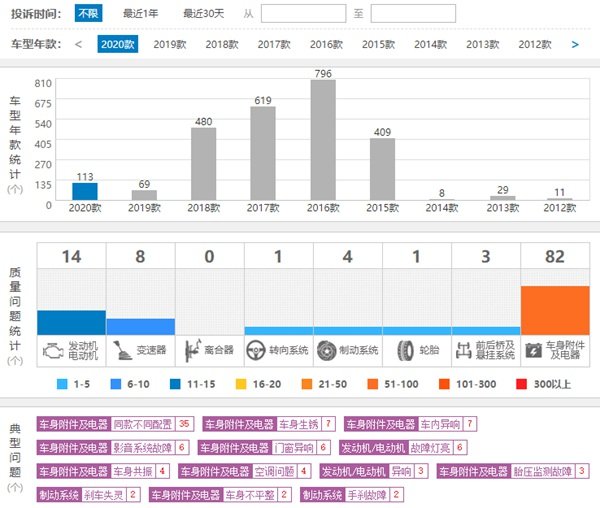Screen dimensions: 600x508
Task: Switch to the 2016款 model year tab
Action: pyautogui.click(x=325, y=44)
